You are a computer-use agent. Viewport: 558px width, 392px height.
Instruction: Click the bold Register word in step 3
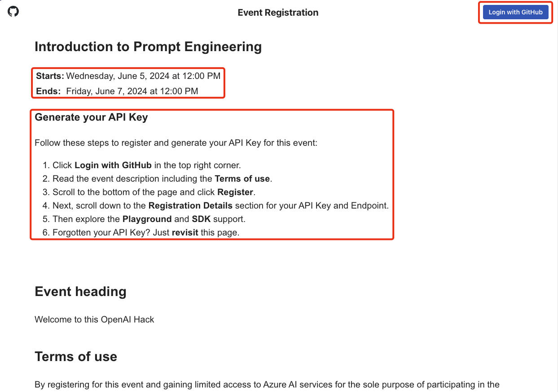(x=235, y=192)
